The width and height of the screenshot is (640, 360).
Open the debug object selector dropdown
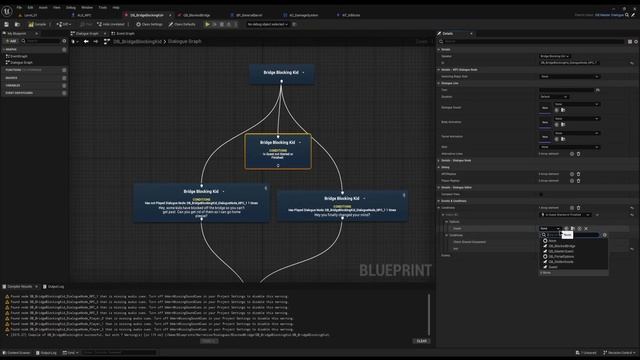click(x=268, y=24)
